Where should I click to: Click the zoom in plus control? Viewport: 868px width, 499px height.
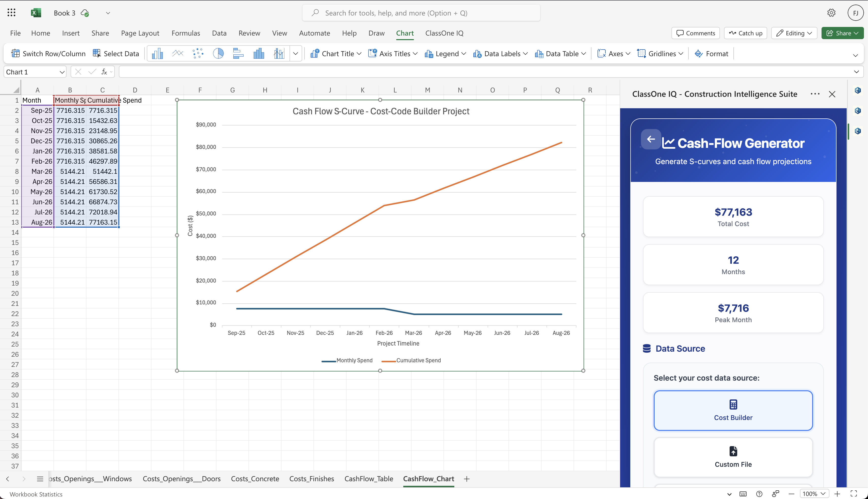(x=837, y=493)
